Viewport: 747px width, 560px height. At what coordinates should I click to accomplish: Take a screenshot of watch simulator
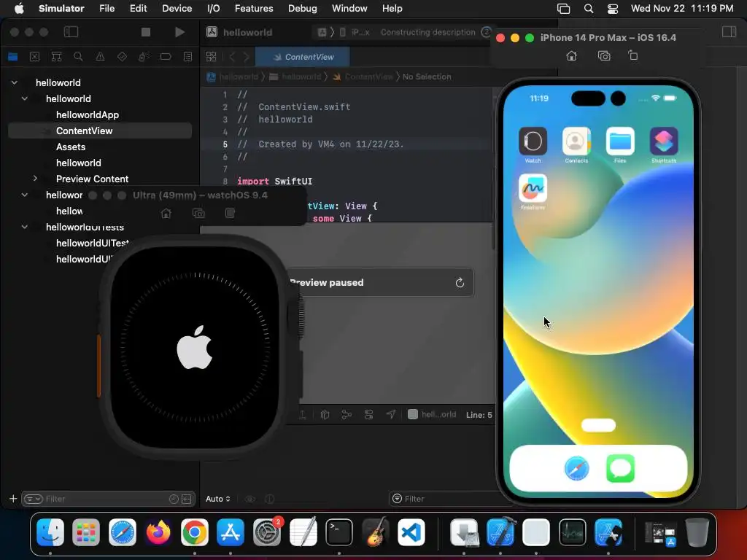[198, 214]
